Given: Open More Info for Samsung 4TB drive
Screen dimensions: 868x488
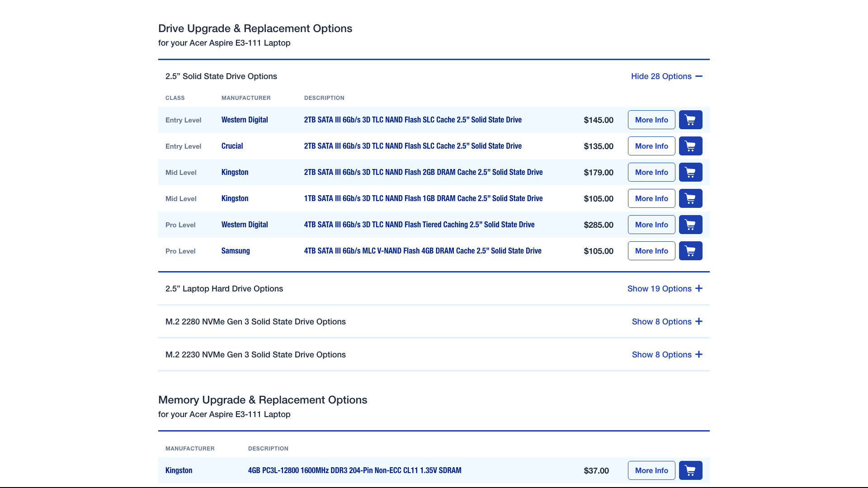Looking at the screenshot, I should tap(651, 251).
